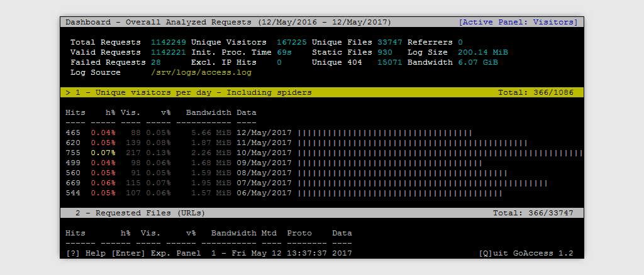Click the Unique Files value 33747
The height and width of the screenshot is (275, 644).
390,42
